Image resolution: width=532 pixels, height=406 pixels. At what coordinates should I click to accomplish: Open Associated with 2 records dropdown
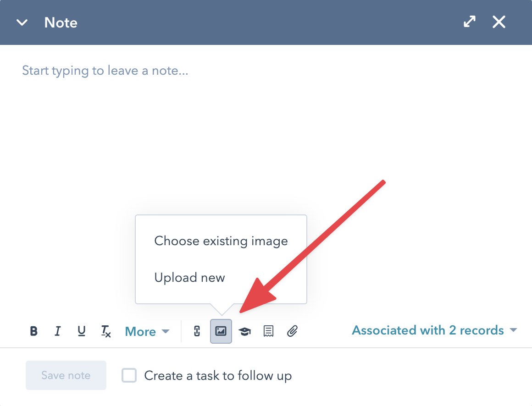click(x=434, y=330)
